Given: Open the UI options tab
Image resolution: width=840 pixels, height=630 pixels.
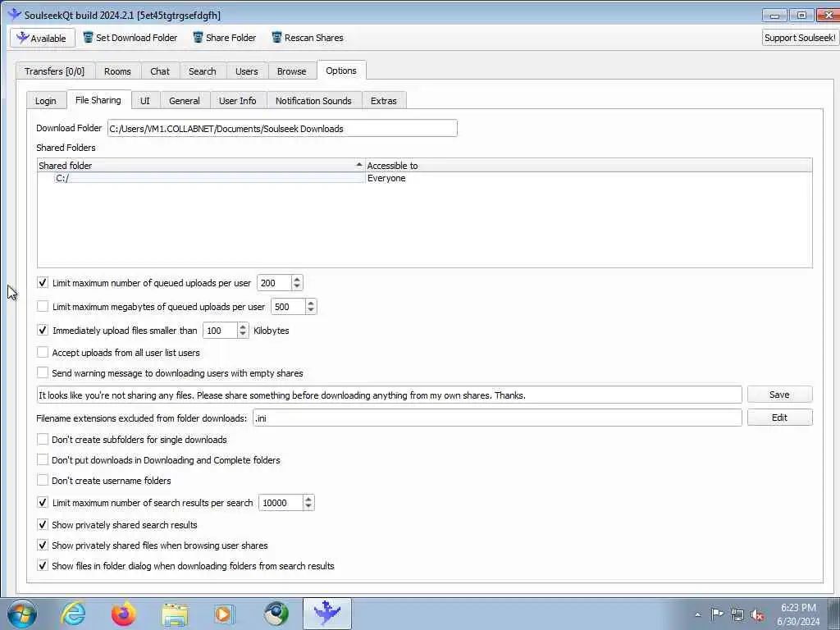Looking at the screenshot, I should tap(144, 101).
